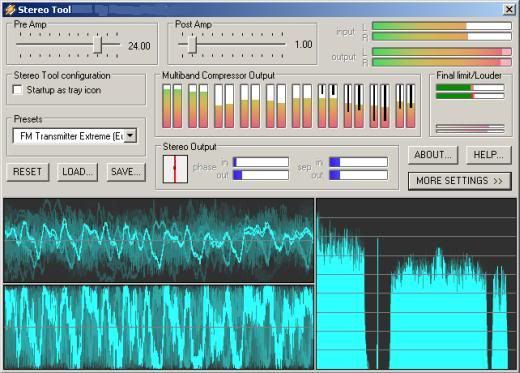Click the top Final limit/Louder green meter
Screen dimensions: 520x373
pos(470,88)
